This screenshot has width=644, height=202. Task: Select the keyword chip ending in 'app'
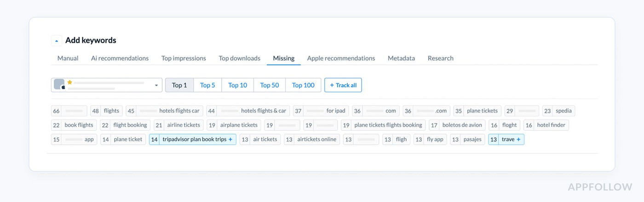pyautogui.click(x=74, y=139)
